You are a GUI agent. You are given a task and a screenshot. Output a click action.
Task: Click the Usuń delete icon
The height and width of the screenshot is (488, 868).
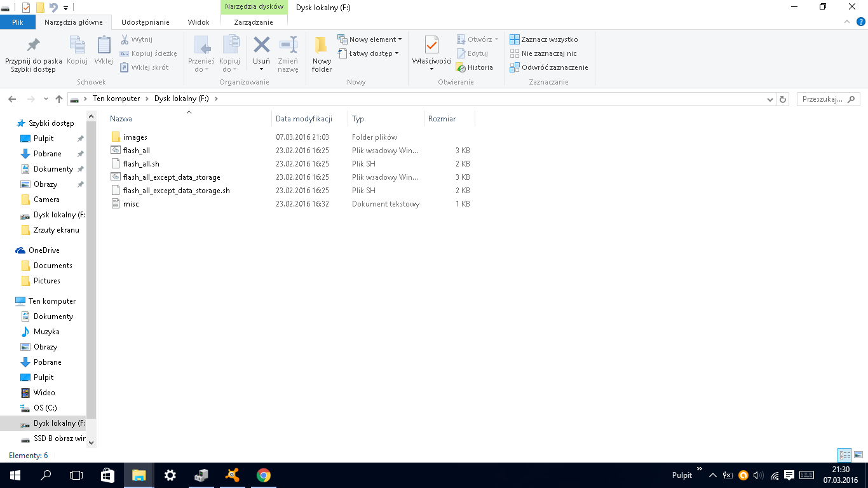[x=261, y=46]
